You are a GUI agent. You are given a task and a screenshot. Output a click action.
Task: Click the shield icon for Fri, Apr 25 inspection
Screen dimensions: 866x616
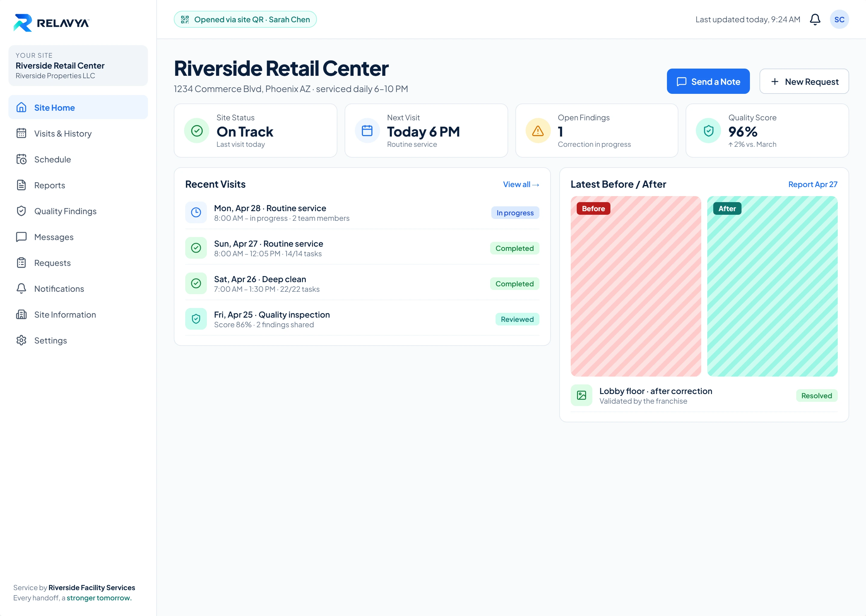(x=196, y=319)
